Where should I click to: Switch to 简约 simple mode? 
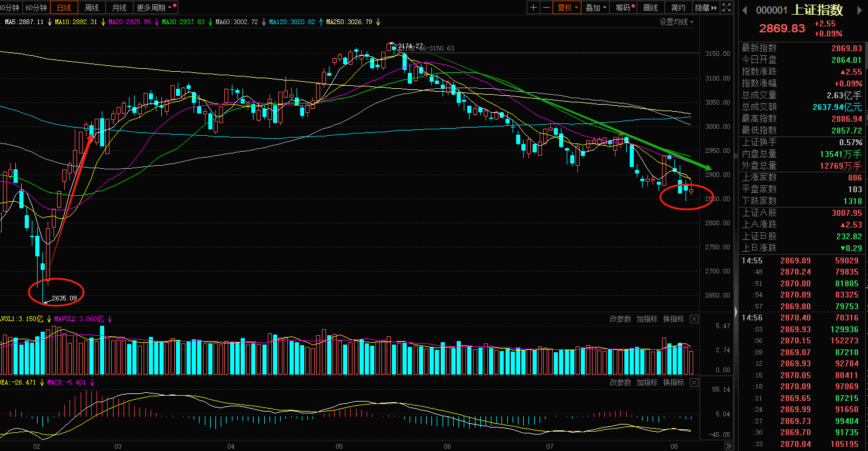pyautogui.click(x=679, y=8)
